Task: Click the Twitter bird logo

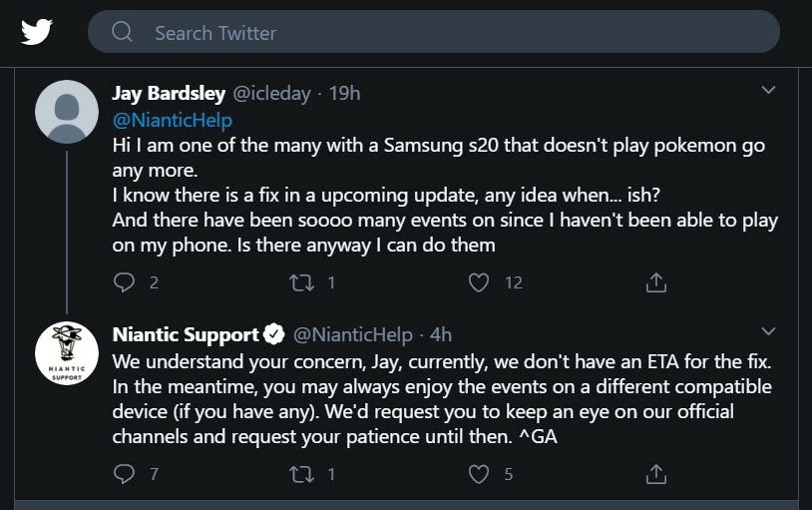Action: (37, 32)
